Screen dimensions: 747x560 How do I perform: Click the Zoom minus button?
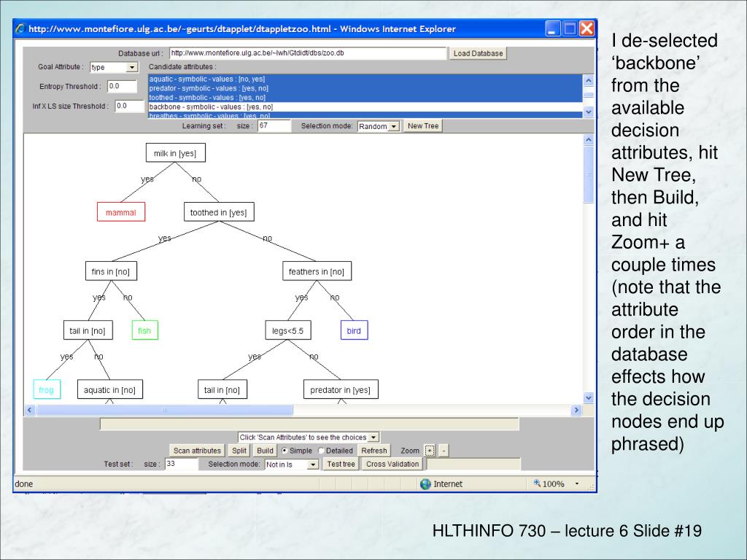click(444, 451)
